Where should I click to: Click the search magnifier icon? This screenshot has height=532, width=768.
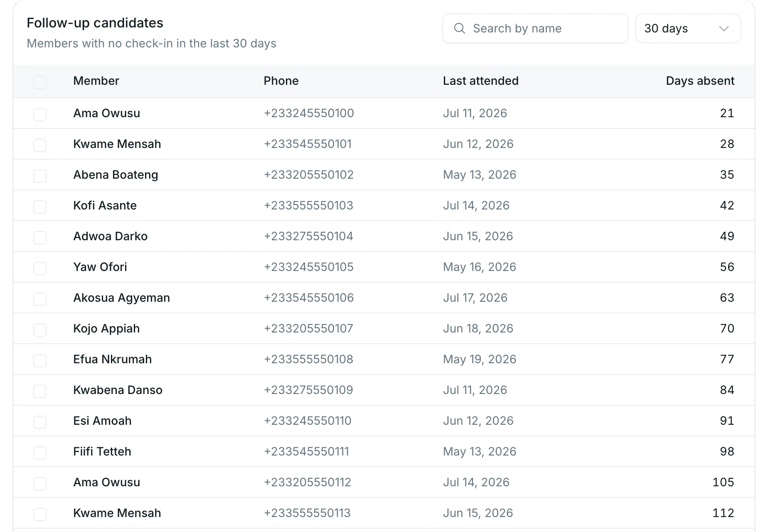tap(459, 28)
